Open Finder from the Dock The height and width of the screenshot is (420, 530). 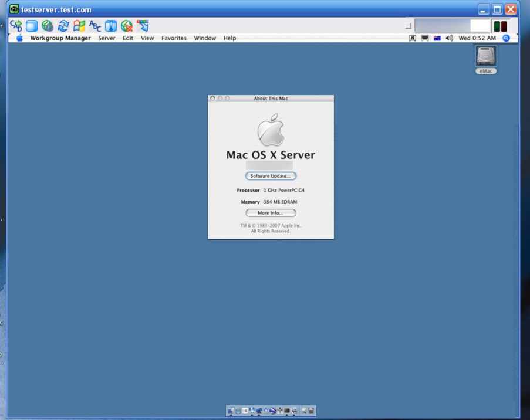coord(231,411)
